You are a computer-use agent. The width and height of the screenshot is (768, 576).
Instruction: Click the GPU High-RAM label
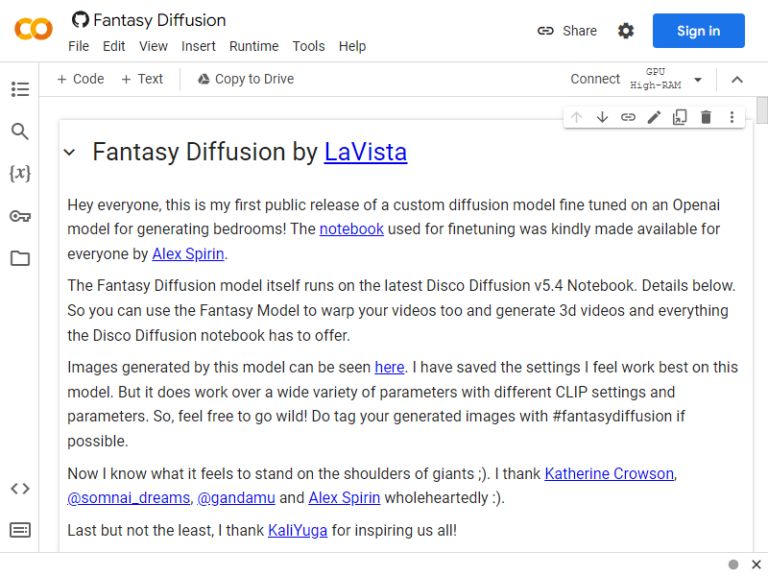(x=655, y=79)
